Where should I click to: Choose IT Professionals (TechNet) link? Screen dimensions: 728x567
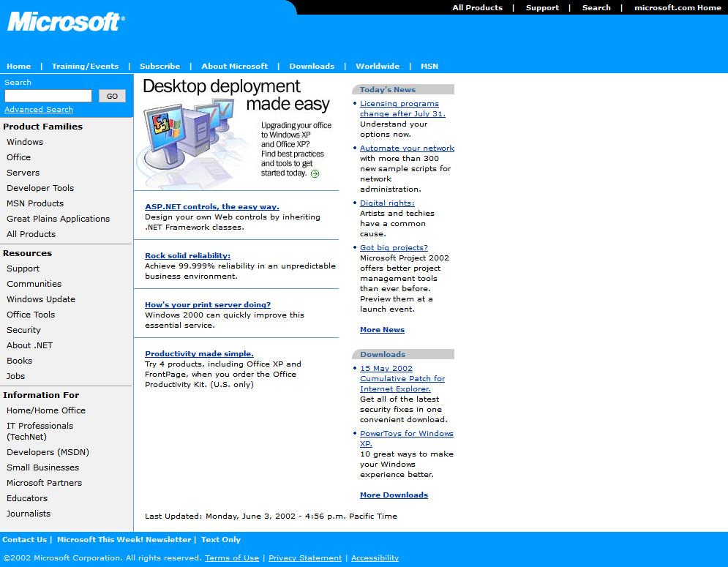pos(40,431)
